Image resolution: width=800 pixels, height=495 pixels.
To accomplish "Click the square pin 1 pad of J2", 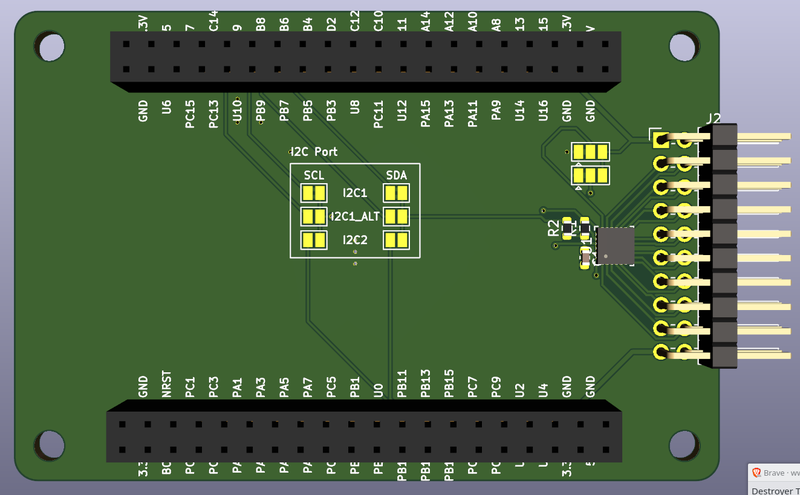I will click(x=660, y=139).
